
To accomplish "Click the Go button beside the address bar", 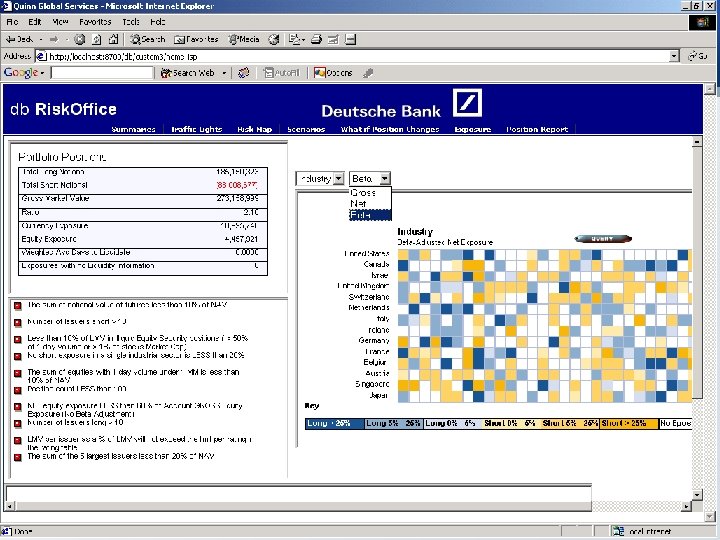I will tap(698, 56).
